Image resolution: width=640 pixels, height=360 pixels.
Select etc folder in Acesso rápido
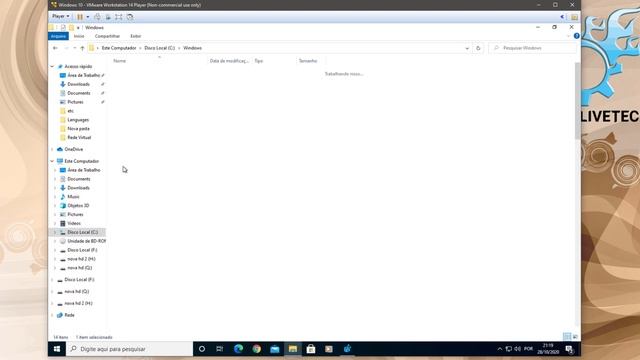(x=70, y=111)
